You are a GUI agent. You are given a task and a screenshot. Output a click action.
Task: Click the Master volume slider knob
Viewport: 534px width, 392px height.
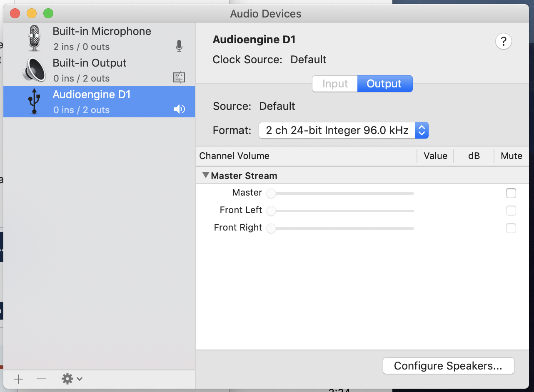point(271,194)
